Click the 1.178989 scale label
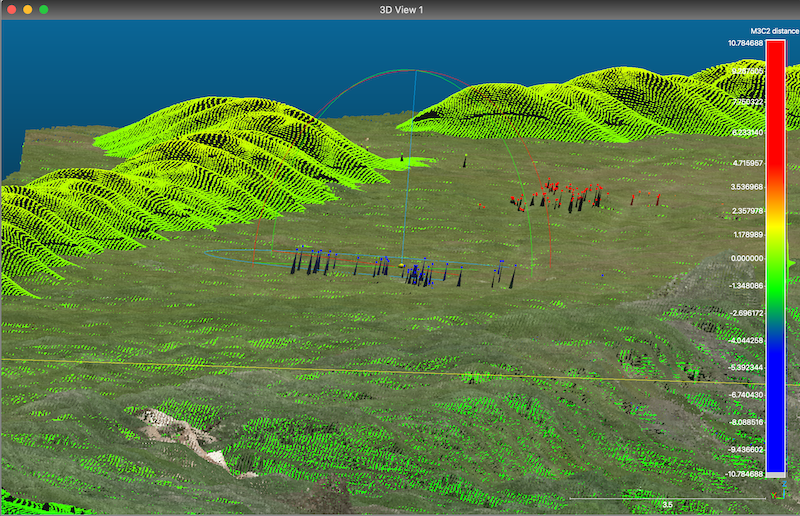 click(x=747, y=235)
